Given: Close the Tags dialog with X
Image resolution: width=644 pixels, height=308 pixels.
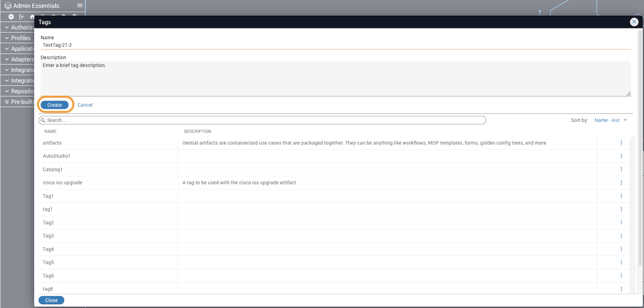Looking at the screenshot, I should (634, 22).
